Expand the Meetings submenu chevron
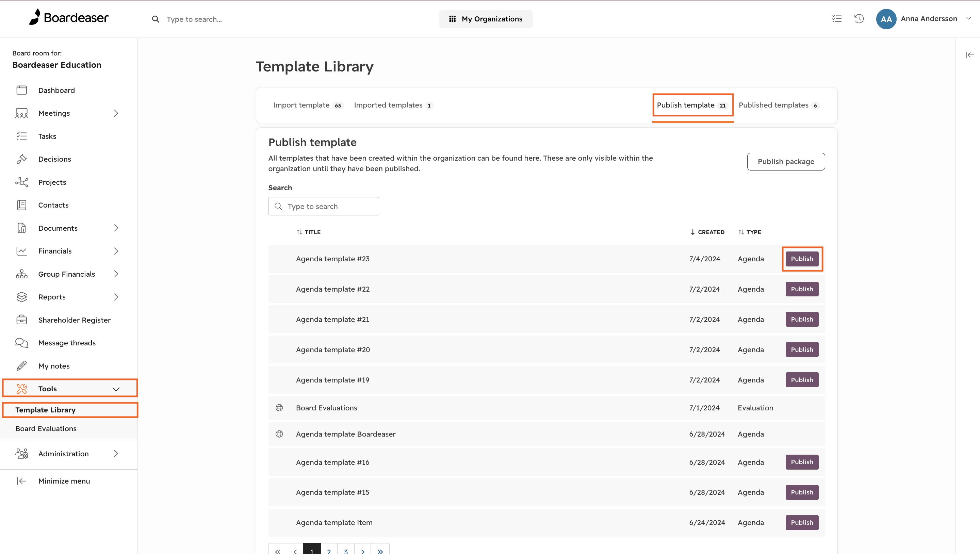This screenshot has width=980, height=554. pos(116,113)
